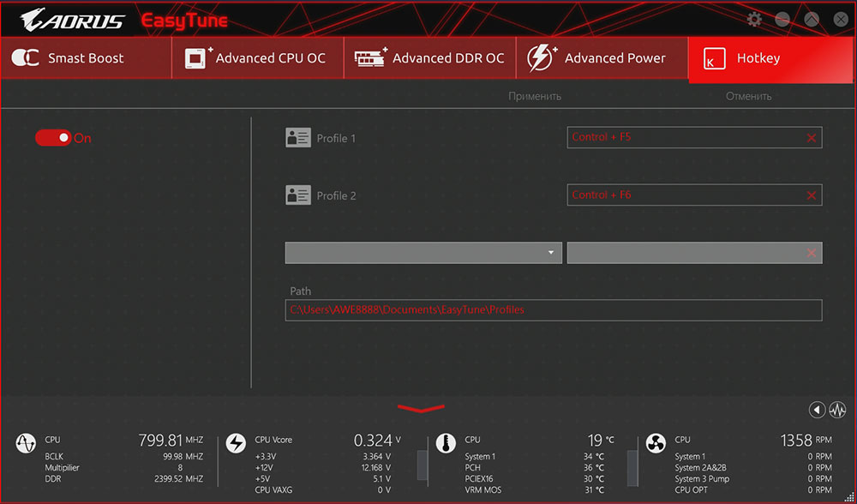Screen dimensions: 857x504
Task: Switch to the Advanced Power tab
Action: coord(602,58)
